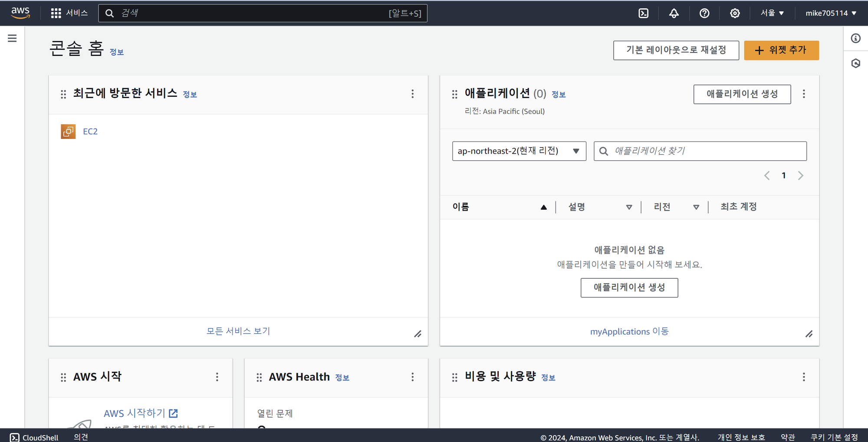
Task: Click 애플리케이션 생성 button in empty state
Action: tap(629, 288)
